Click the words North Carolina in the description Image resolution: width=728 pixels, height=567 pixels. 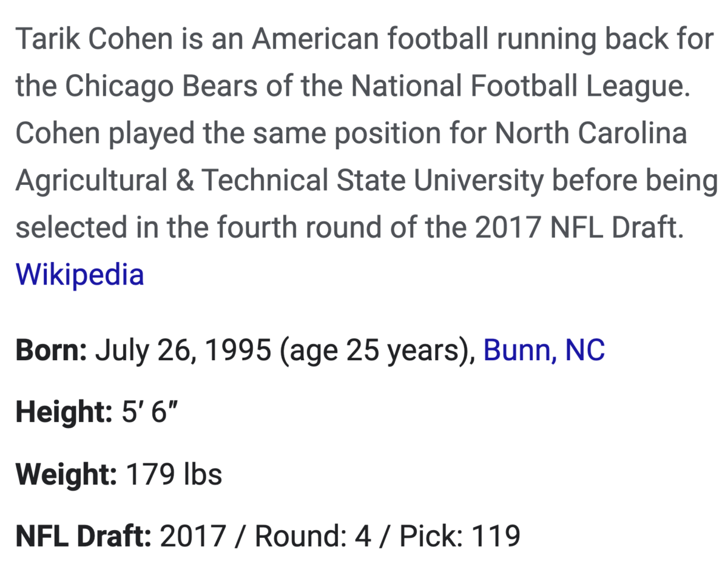pyautogui.click(x=591, y=133)
